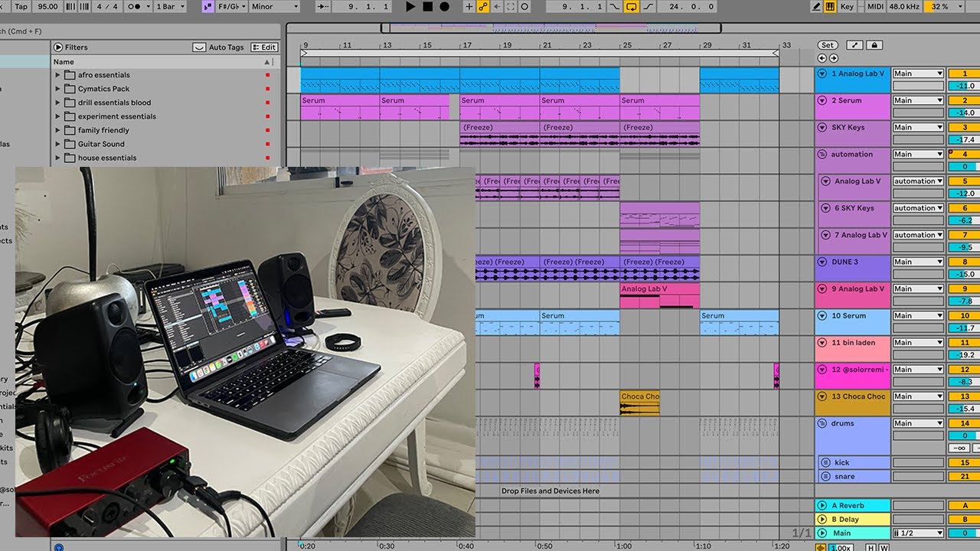
Task: Click the Play button in transport
Action: pos(410,6)
